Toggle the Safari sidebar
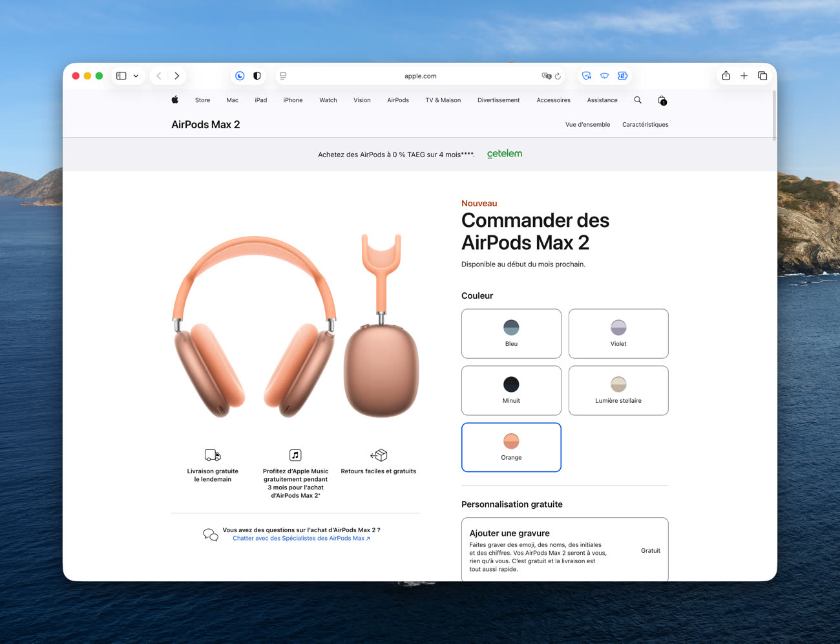The image size is (840, 644). tap(121, 76)
